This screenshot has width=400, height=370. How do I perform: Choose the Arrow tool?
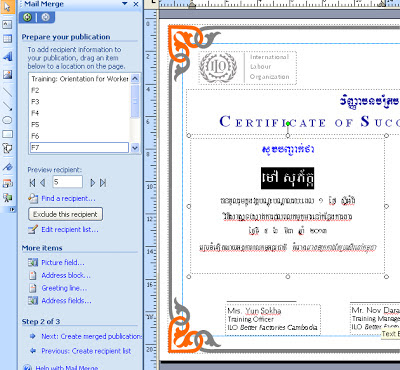pyautogui.click(x=7, y=106)
